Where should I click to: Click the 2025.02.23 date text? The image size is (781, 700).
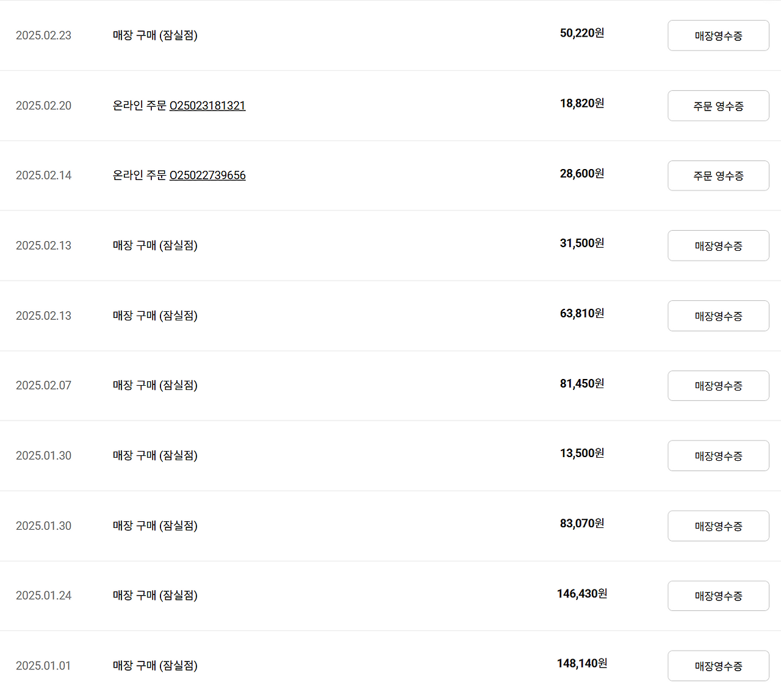(x=43, y=35)
